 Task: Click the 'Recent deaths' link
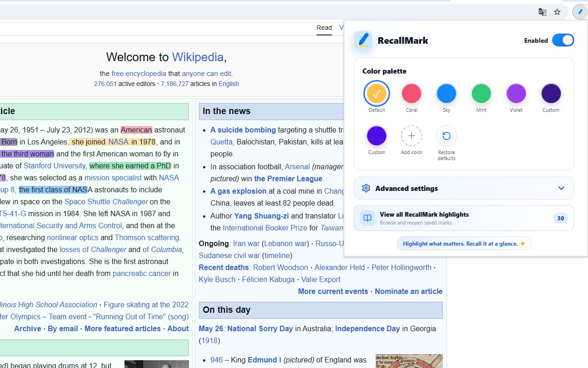click(x=224, y=268)
